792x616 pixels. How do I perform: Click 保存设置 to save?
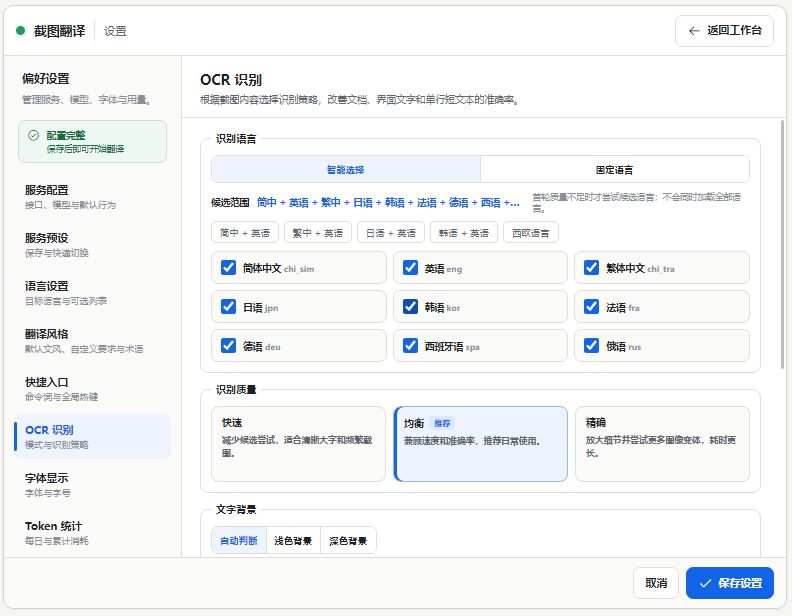click(730, 583)
